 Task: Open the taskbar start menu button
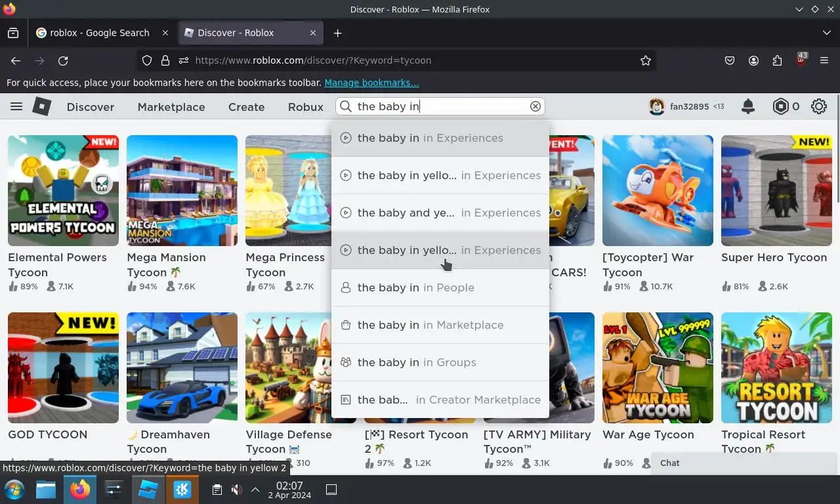pos(14,490)
